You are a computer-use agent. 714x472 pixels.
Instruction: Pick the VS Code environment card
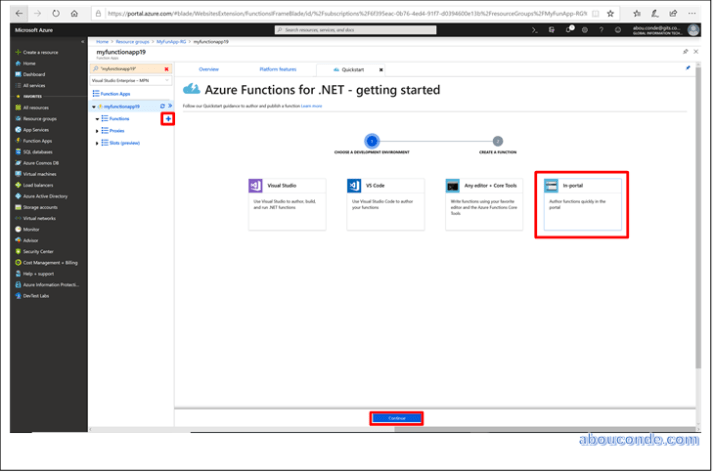384,204
